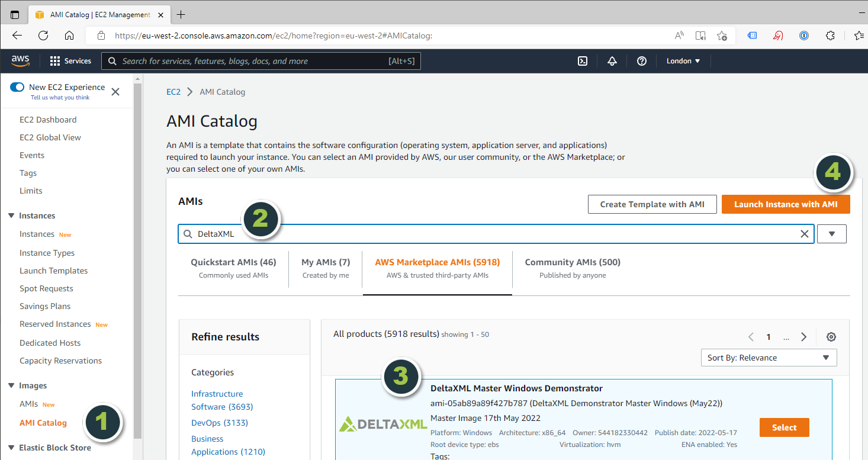Collapse the Instances sidebar section
Image resolution: width=868 pixels, height=460 pixels.
pos(11,215)
